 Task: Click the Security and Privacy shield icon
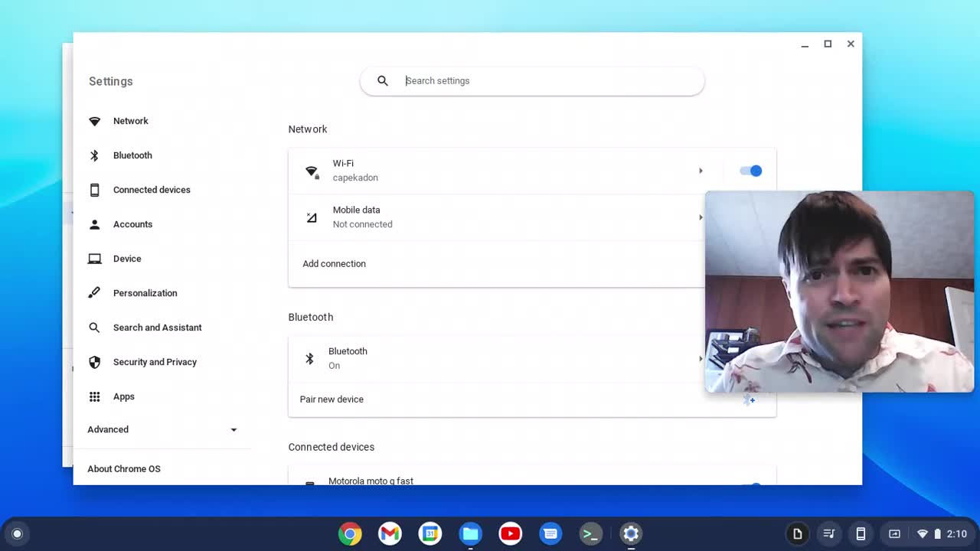point(95,362)
